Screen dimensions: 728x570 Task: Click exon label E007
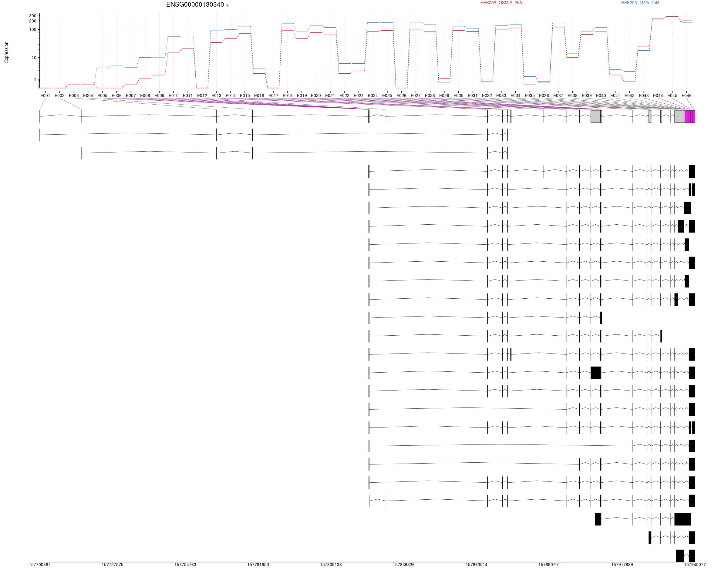point(131,96)
